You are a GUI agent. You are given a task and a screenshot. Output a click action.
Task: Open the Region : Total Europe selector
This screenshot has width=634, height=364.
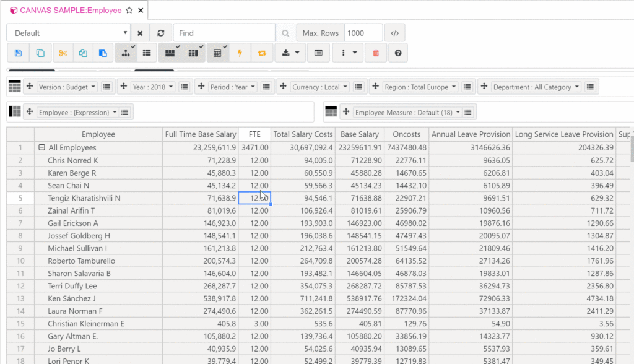click(x=420, y=87)
